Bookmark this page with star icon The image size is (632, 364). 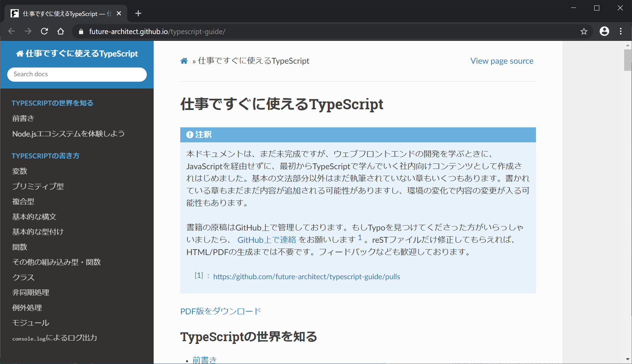point(584,31)
